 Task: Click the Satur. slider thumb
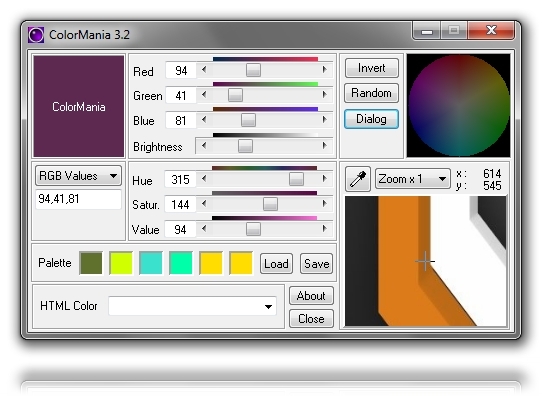270,204
